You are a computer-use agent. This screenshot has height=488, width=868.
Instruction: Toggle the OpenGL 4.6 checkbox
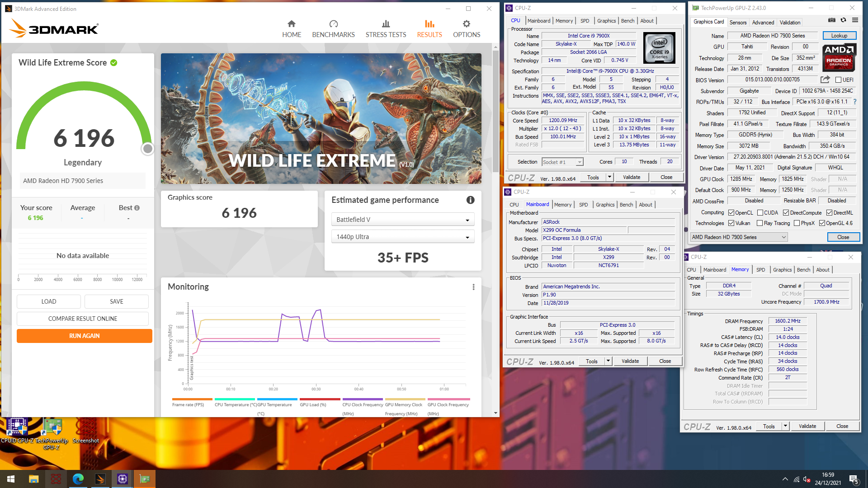821,223
